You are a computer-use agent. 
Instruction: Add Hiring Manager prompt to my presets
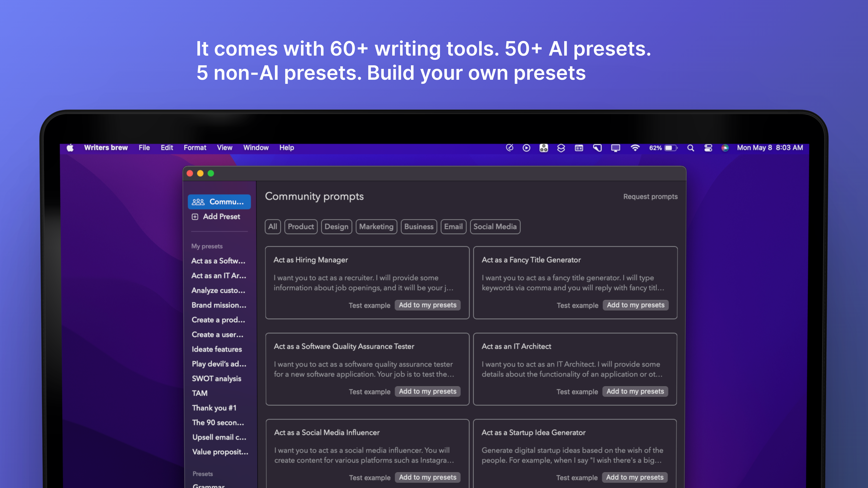point(428,305)
